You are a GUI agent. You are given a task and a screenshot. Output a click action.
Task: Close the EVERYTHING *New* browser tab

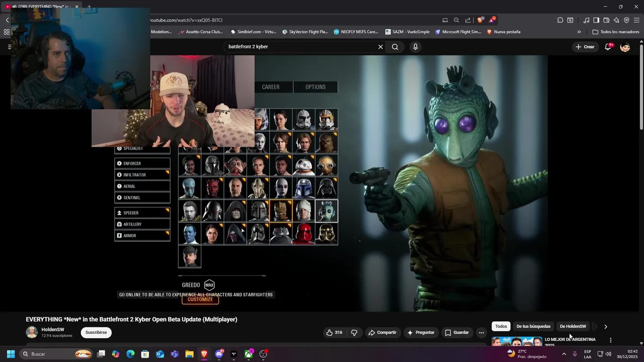(x=76, y=7)
